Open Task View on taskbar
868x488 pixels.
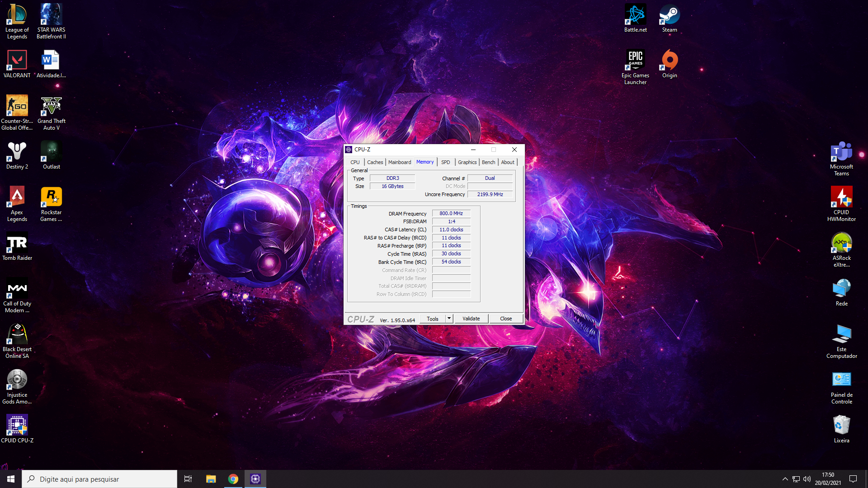tap(188, 479)
